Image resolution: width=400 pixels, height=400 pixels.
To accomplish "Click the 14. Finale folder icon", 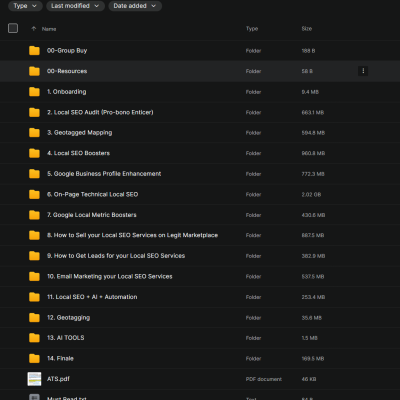I will [34, 359].
